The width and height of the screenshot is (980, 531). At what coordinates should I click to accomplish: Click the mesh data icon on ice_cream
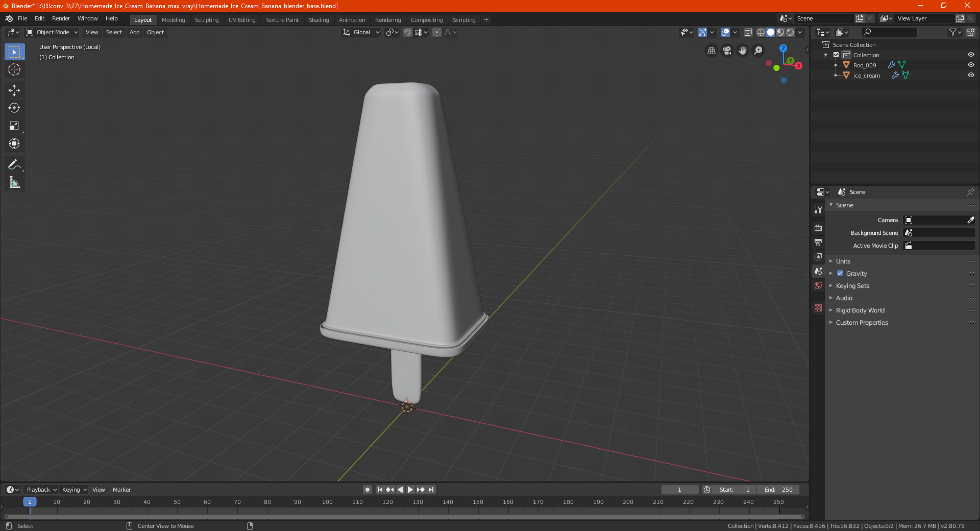905,75
